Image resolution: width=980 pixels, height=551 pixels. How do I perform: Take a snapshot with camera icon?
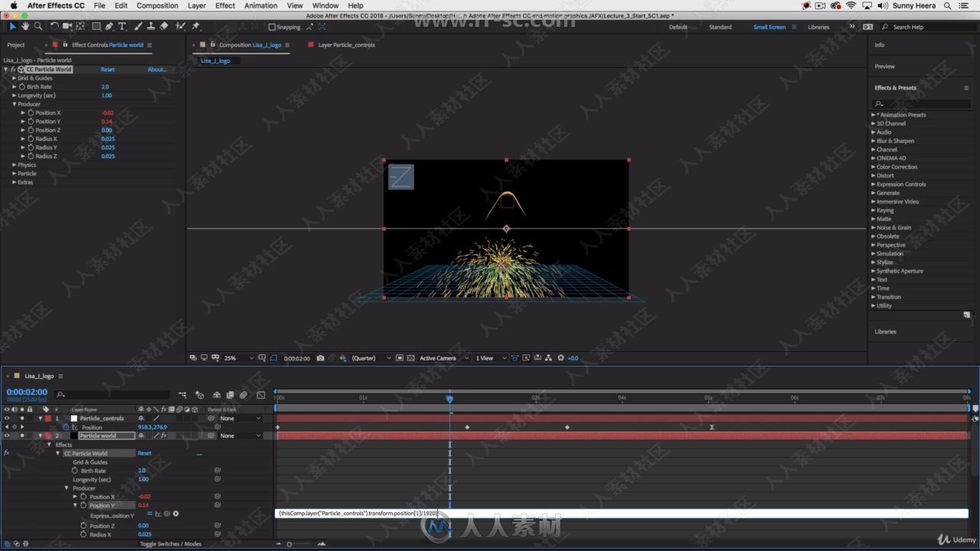320,358
